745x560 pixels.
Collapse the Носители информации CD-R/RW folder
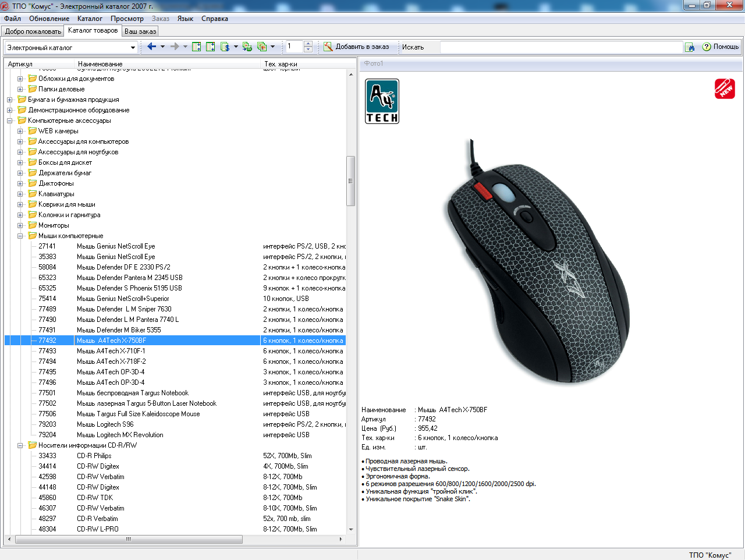[x=20, y=445]
